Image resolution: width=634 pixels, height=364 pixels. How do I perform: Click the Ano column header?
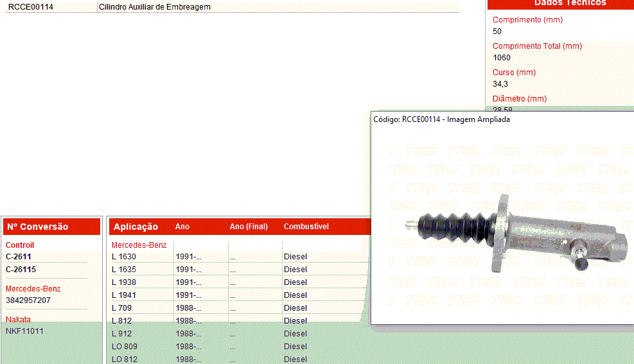coord(182,227)
